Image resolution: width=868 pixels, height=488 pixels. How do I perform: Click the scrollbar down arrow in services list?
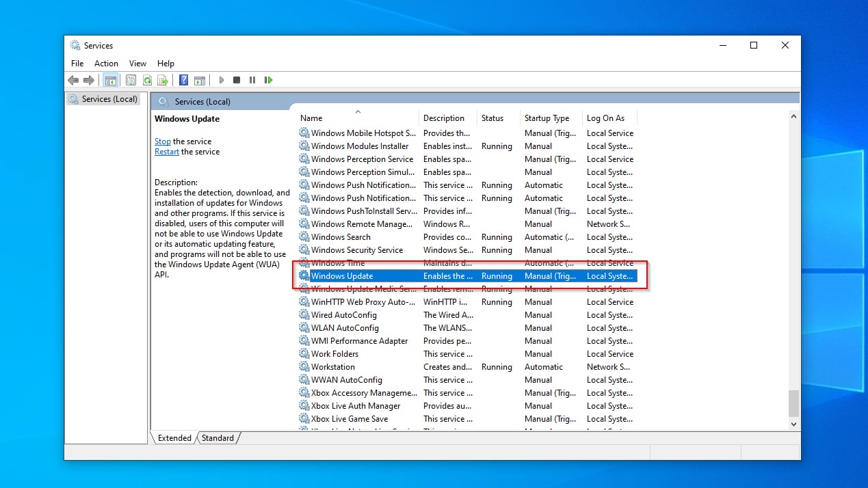793,424
